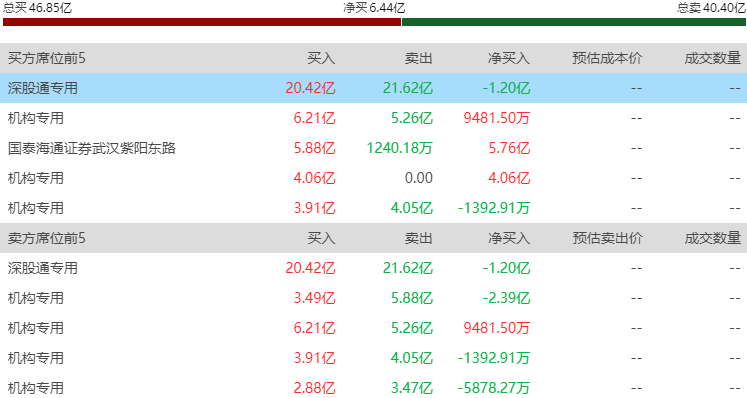Click 9481.50万 net value in 卖方席位前5 table
Image resolution: width=747 pixels, height=398 pixels.
click(496, 328)
